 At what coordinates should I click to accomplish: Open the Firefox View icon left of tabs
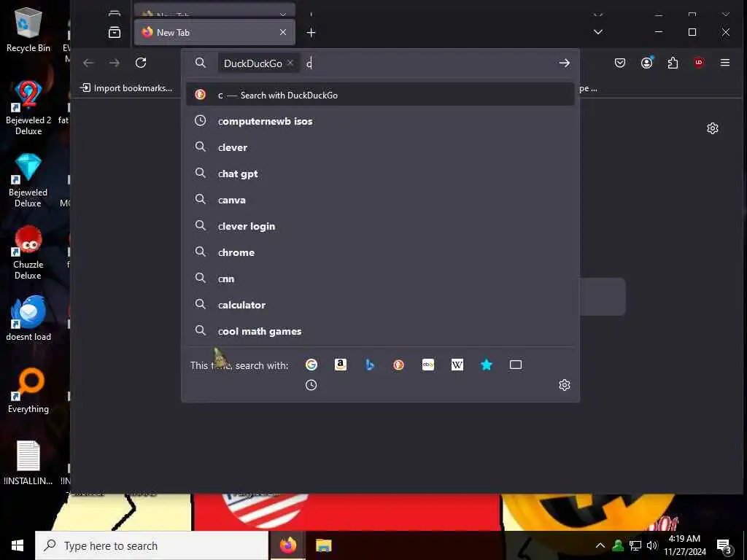pos(115,32)
